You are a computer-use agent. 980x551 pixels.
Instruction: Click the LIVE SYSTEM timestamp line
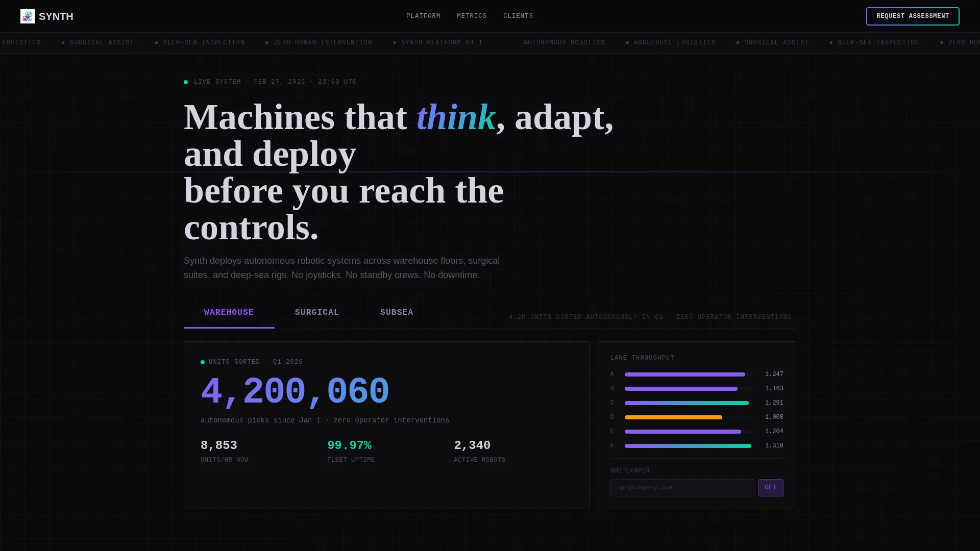pos(275,82)
